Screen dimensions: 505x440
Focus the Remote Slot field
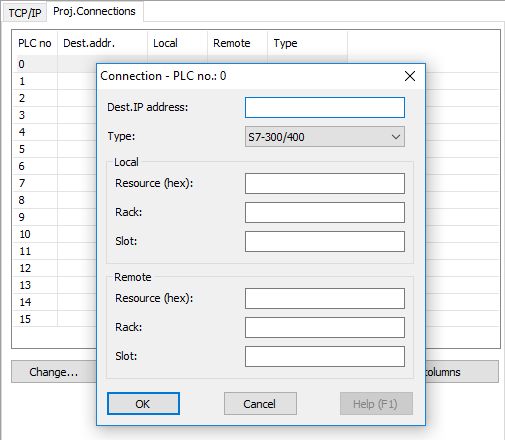click(325, 356)
